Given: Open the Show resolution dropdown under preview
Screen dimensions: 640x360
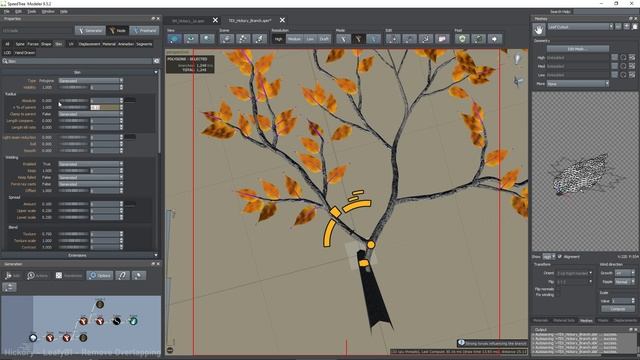Looking at the screenshot, I should point(549,257).
